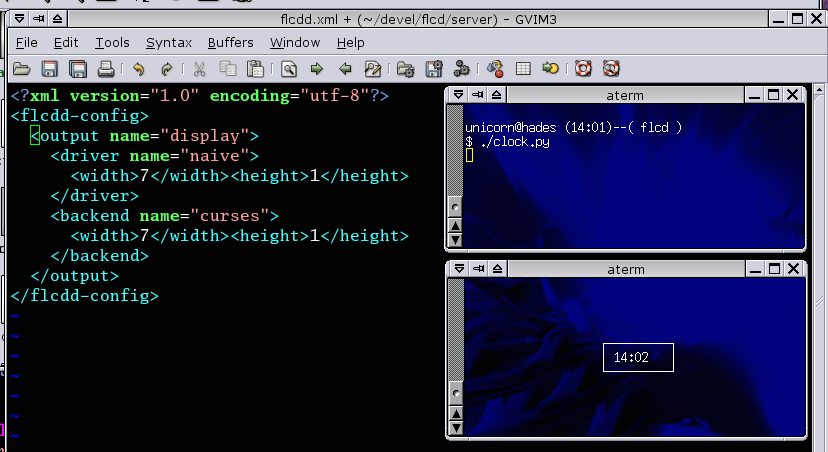Cut selection with scissors icon

click(x=200, y=69)
